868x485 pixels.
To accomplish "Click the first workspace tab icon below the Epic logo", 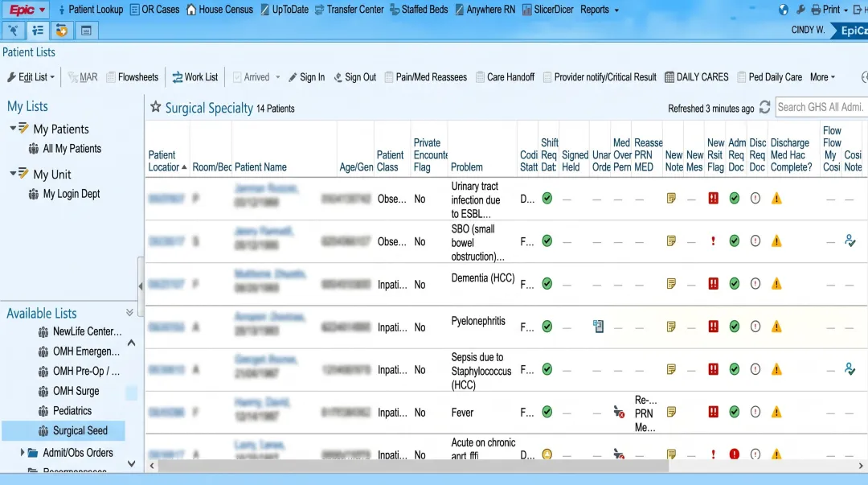I will click(13, 31).
